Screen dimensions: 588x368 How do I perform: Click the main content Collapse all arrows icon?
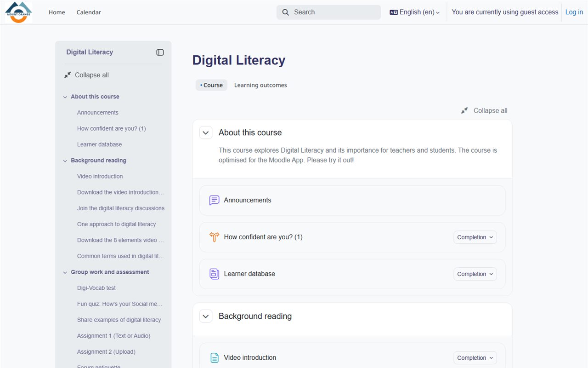465,110
